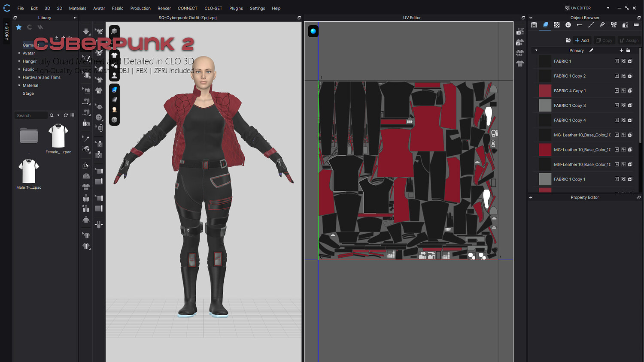The height and width of the screenshot is (362, 644).
Task: Add a new item with plus icon beside Primary
Action: click(x=621, y=50)
